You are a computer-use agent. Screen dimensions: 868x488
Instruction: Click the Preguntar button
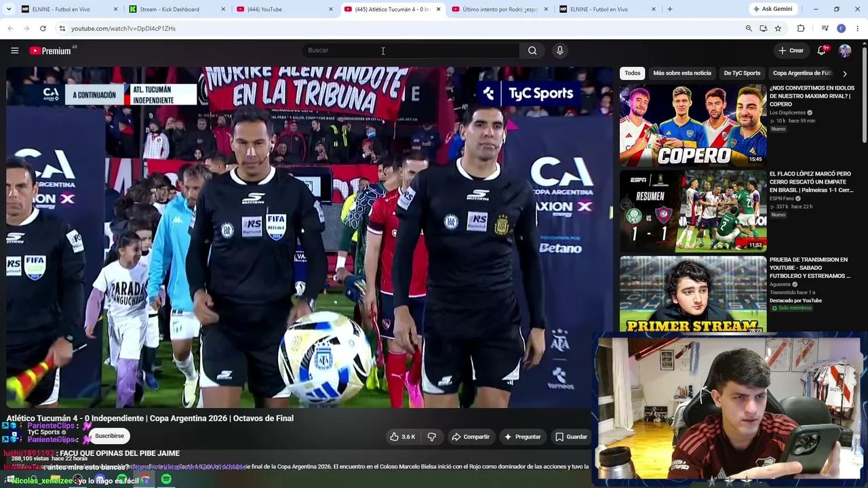point(522,436)
